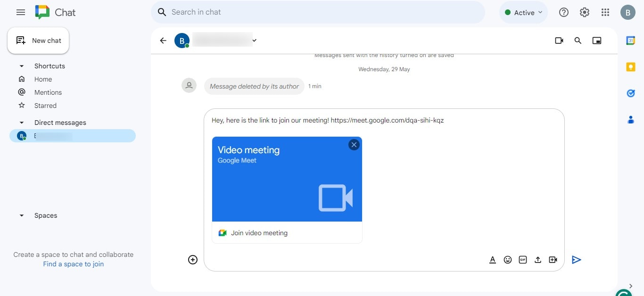This screenshot has width=644, height=296.
Task: Go to Home in Shortcuts
Action: [x=43, y=79]
